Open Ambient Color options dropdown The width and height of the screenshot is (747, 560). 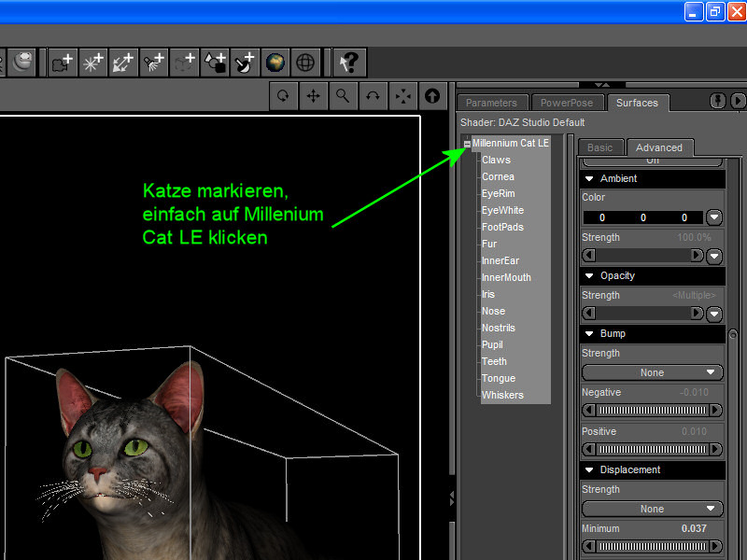[714, 217]
